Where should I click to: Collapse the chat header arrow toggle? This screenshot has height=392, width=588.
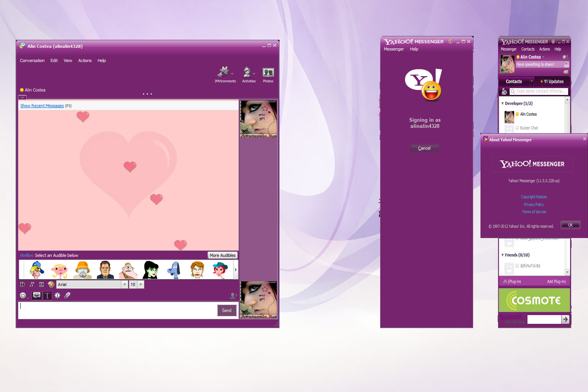coord(23,98)
